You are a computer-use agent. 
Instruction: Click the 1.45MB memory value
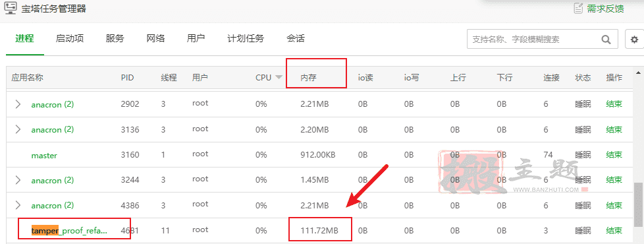314,180
